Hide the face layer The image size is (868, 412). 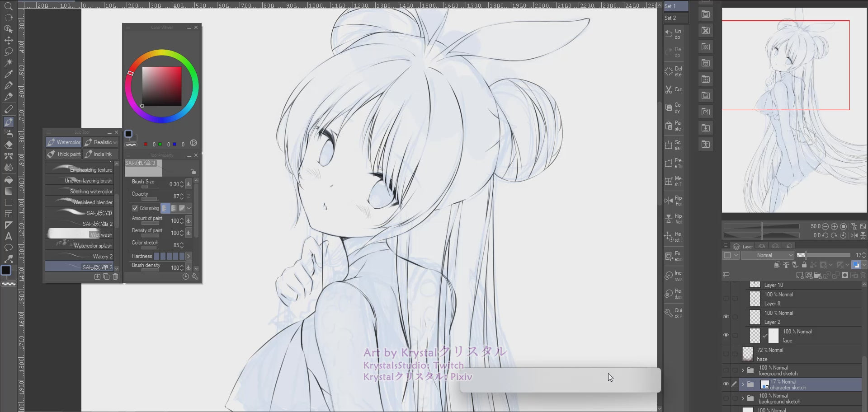[726, 335]
